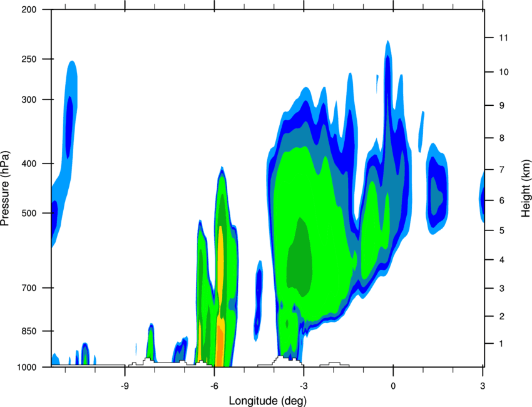Click the 2 km height label
Image resolution: width=532 pixels, height=407 pixels.
(502, 316)
